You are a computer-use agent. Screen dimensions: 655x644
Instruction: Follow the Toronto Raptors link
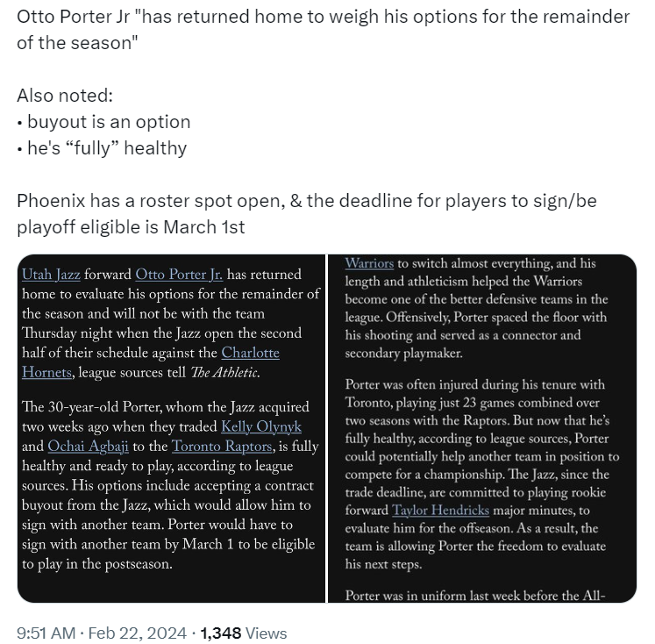(222, 447)
